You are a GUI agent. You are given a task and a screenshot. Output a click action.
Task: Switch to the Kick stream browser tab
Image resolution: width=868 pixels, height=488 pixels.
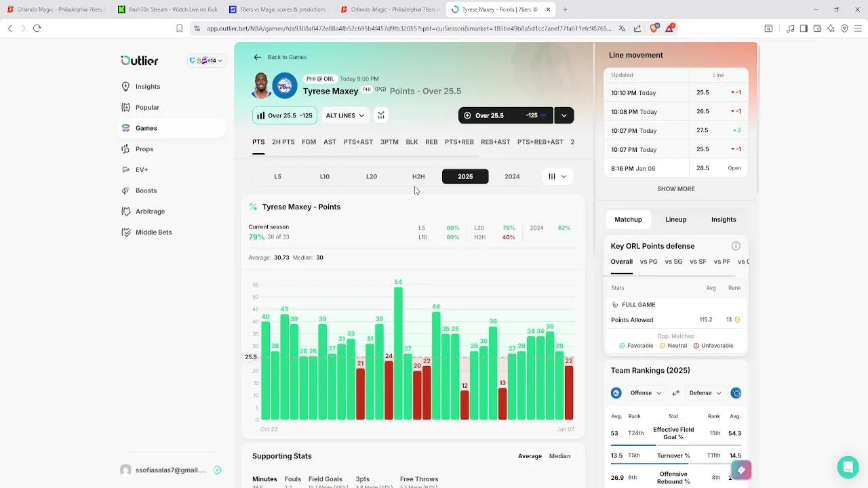167,9
